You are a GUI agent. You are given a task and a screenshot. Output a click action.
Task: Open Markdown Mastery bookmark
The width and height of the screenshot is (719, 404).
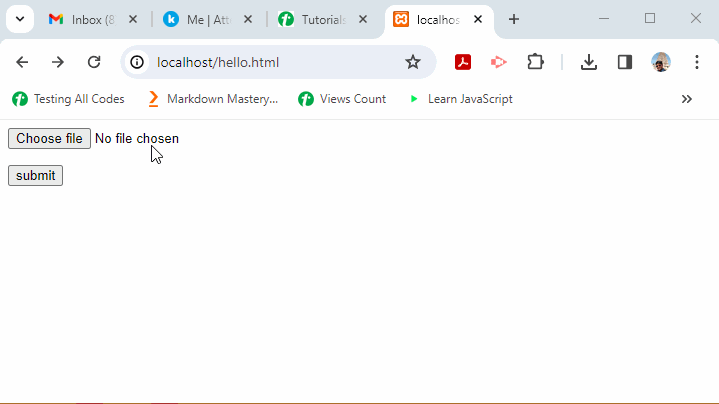213,99
